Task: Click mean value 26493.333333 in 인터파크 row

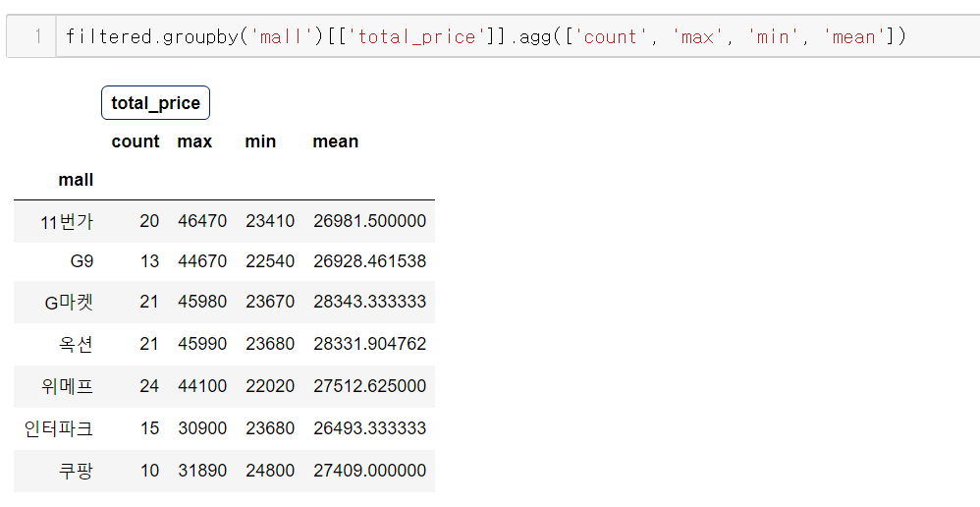Action: 370,428
